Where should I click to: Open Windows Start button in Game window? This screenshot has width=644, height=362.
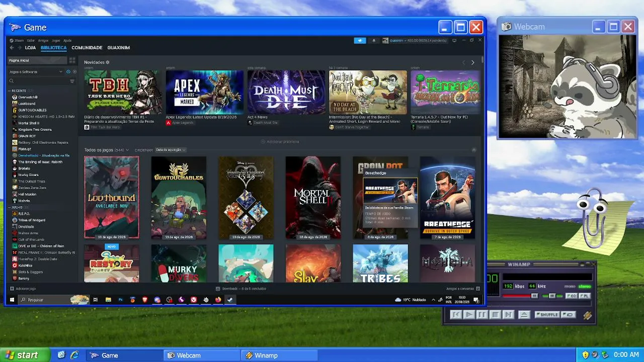point(12,300)
